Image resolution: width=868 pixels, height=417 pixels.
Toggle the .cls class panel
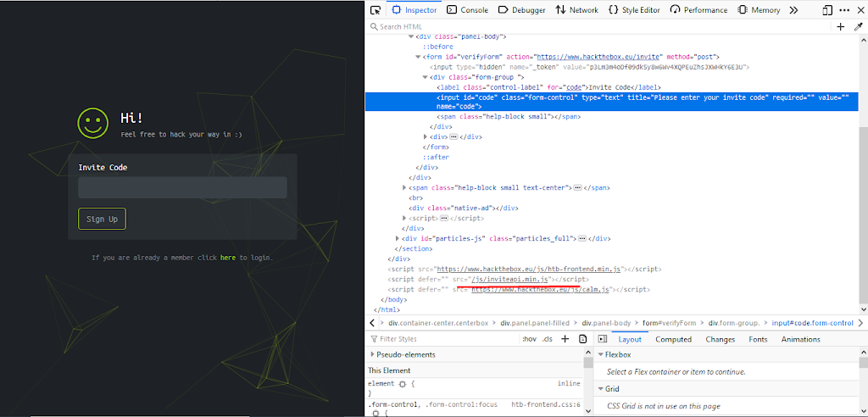[547, 339]
